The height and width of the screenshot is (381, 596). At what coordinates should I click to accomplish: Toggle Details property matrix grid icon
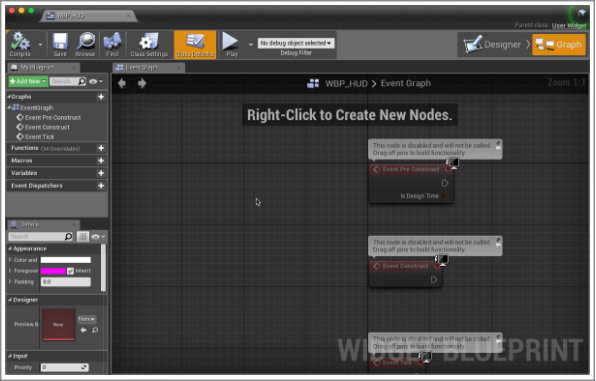point(82,237)
